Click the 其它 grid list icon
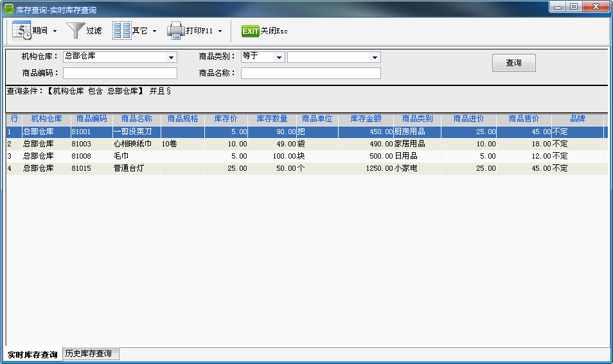The image size is (613, 364). [121, 31]
